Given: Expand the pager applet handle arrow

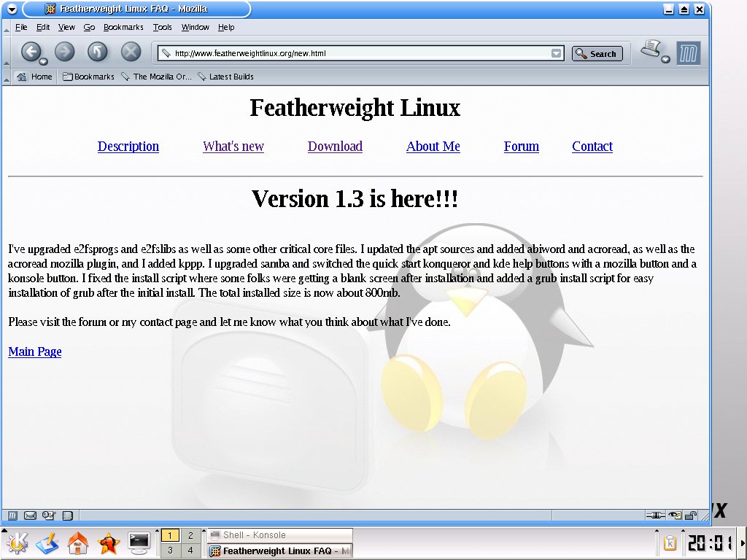Looking at the screenshot, I should pos(158,531).
